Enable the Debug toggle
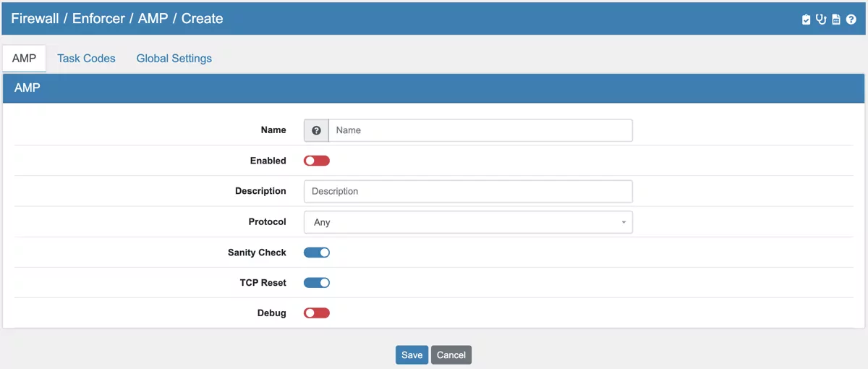The height and width of the screenshot is (369, 868). [316, 313]
